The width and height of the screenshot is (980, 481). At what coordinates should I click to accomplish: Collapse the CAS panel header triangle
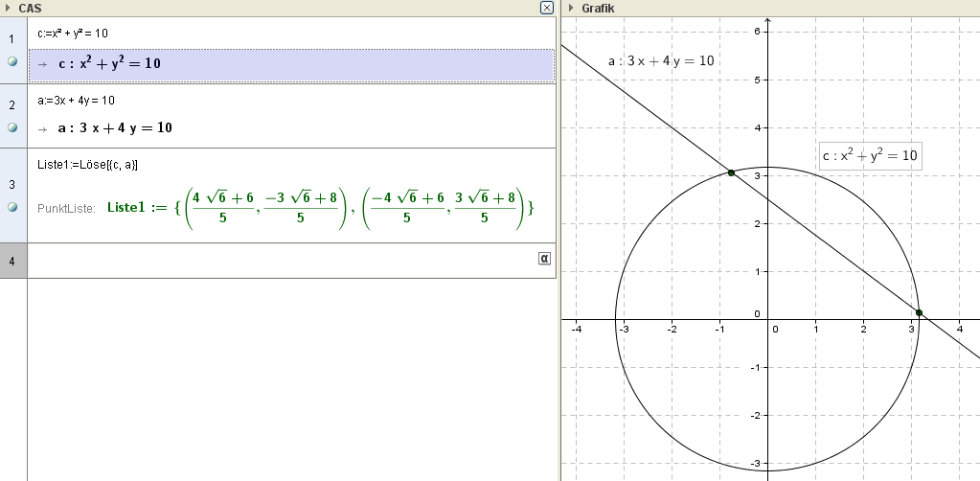(8, 8)
